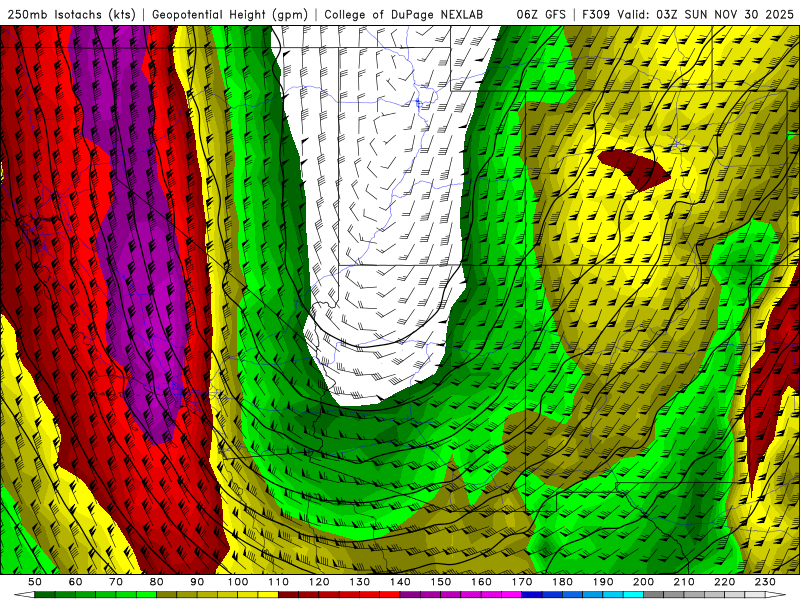Click the '06Z GFS' model run label
800x600 pixels.
(x=541, y=15)
